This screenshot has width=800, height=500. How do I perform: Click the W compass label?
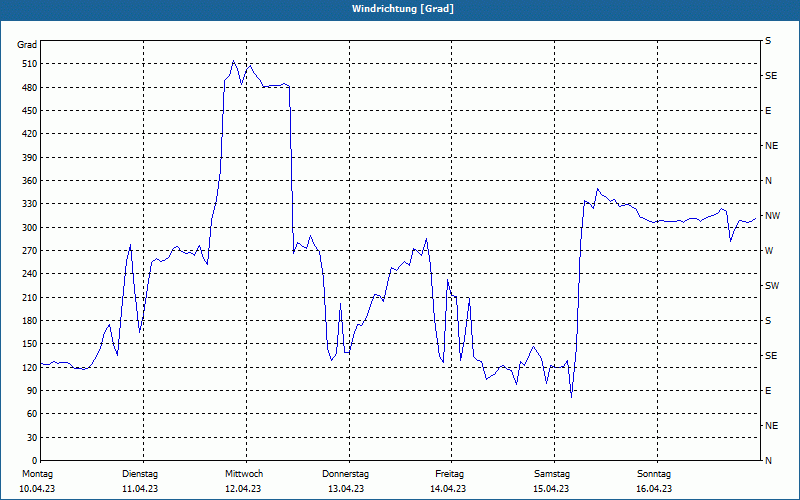(769, 251)
